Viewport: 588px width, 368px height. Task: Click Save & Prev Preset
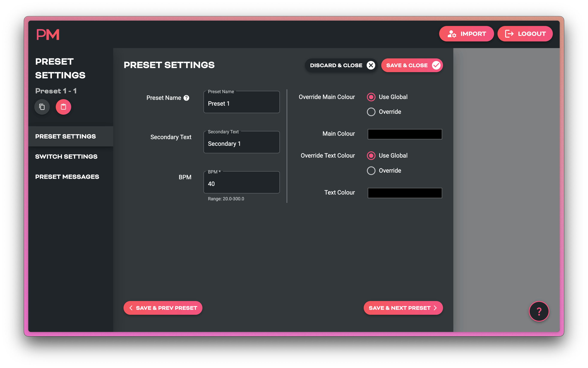tap(163, 308)
